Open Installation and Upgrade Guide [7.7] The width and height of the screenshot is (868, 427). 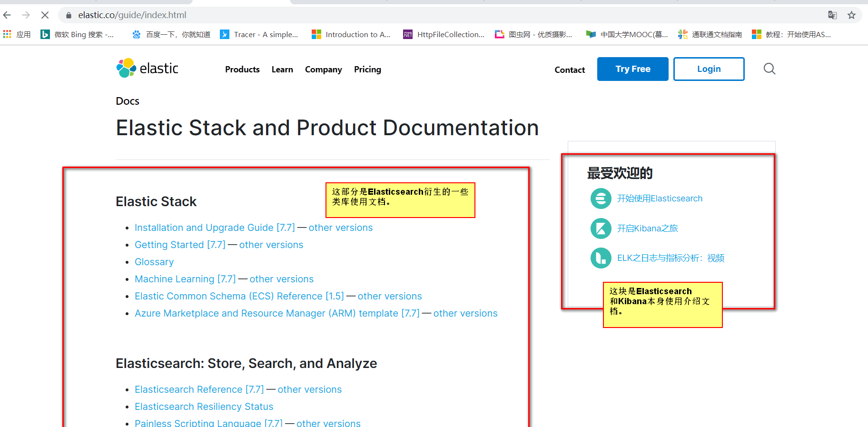(x=215, y=228)
